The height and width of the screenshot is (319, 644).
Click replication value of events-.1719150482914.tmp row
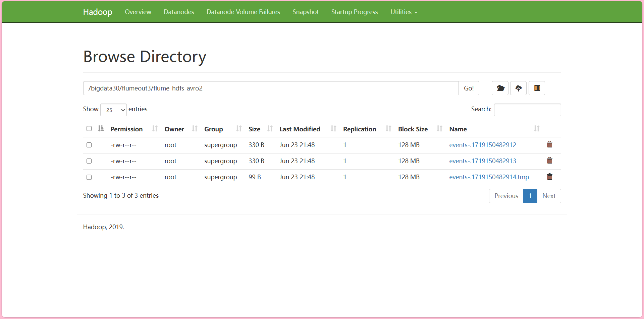(x=345, y=177)
